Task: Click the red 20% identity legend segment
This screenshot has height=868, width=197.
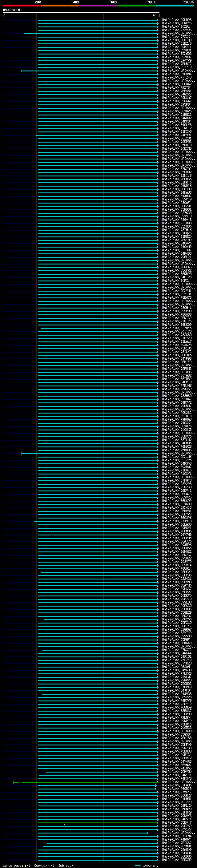Action: click(x=22, y=6)
